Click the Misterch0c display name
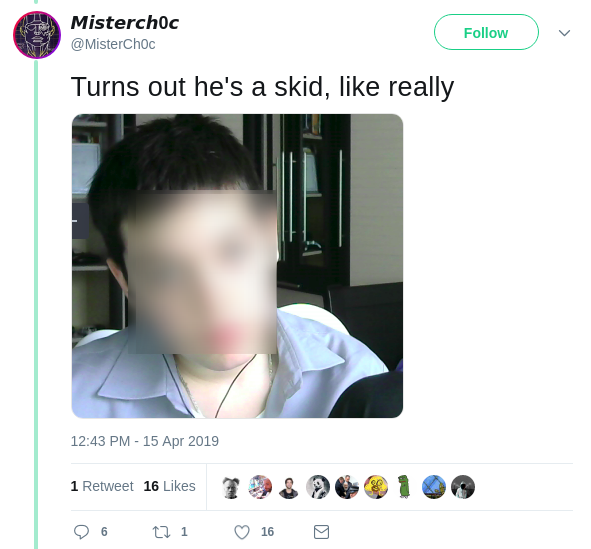This screenshot has height=549, width=591. click(x=124, y=23)
